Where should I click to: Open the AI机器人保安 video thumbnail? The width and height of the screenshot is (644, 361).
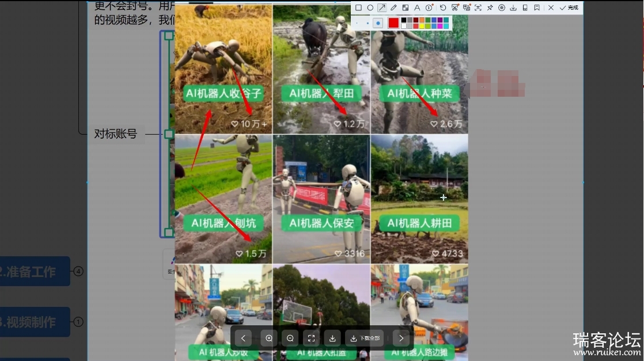coord(321,199)
